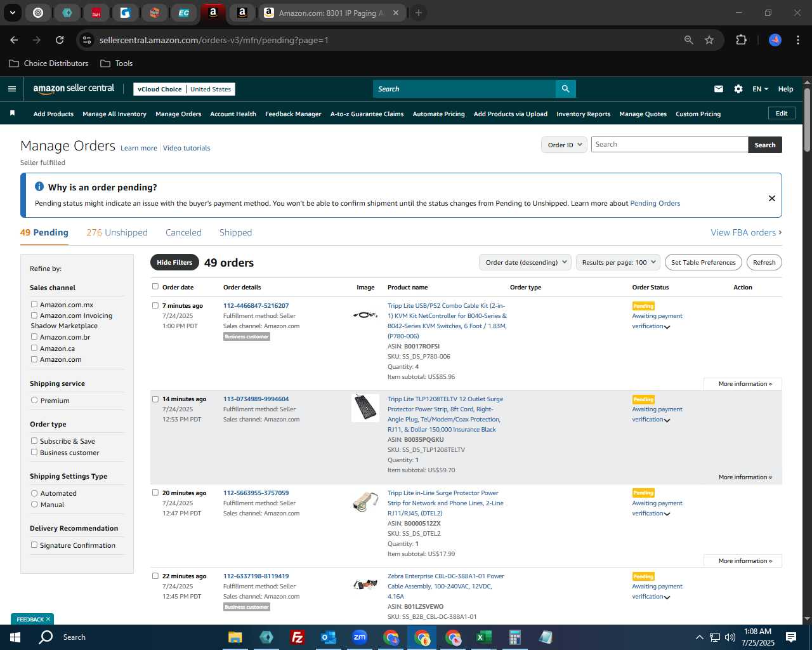Open the settings gear icon
The image size is (812, 650).
pos(738,89)
